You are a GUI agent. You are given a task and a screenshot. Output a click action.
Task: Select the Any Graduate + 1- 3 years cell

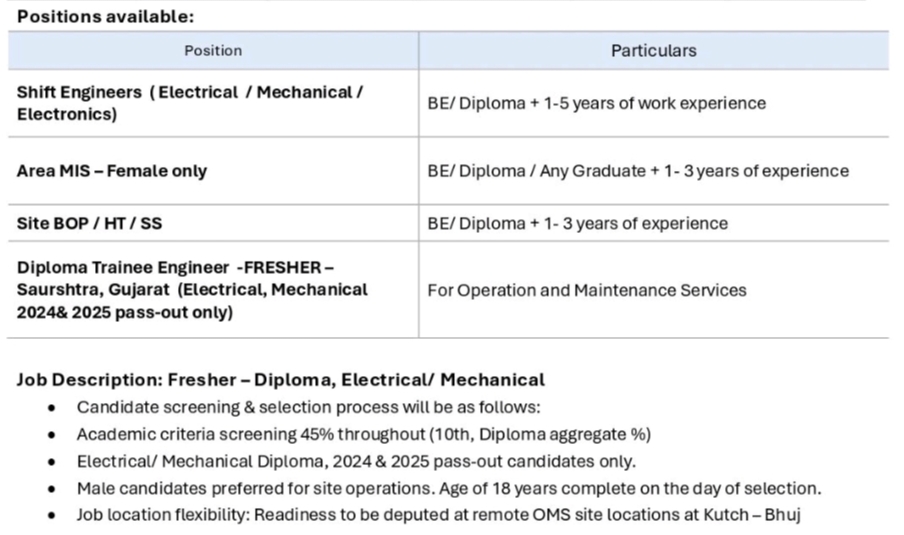[x=638, y=171]
